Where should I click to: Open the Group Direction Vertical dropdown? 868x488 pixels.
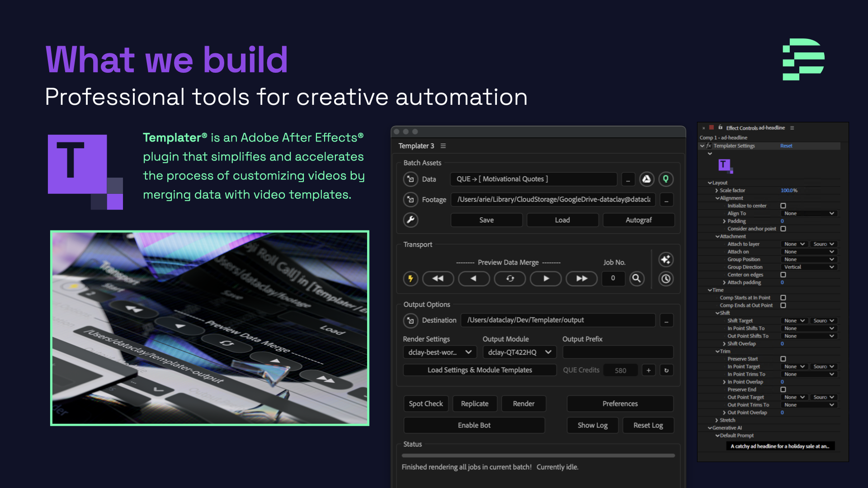[809, 267]
